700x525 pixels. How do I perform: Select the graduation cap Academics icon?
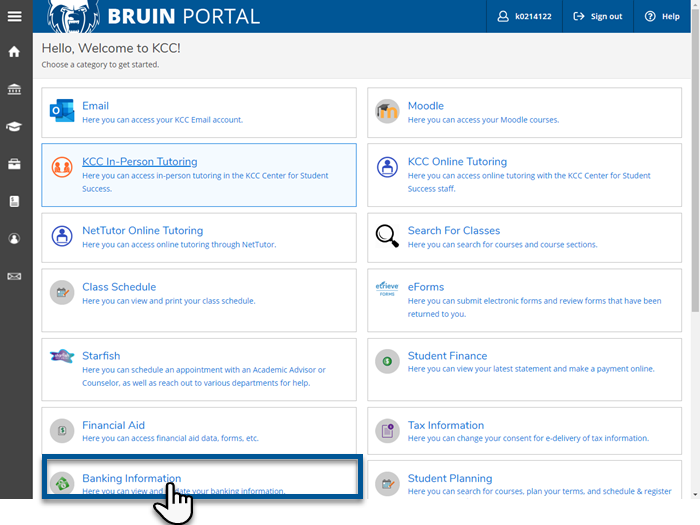pyautogui.click(x=14, y=127)
